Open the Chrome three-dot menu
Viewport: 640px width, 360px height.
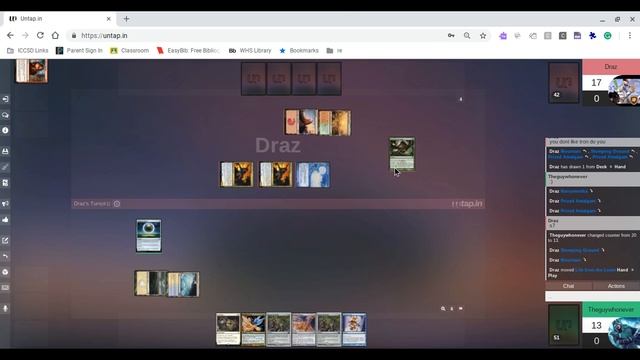[630, 36]
